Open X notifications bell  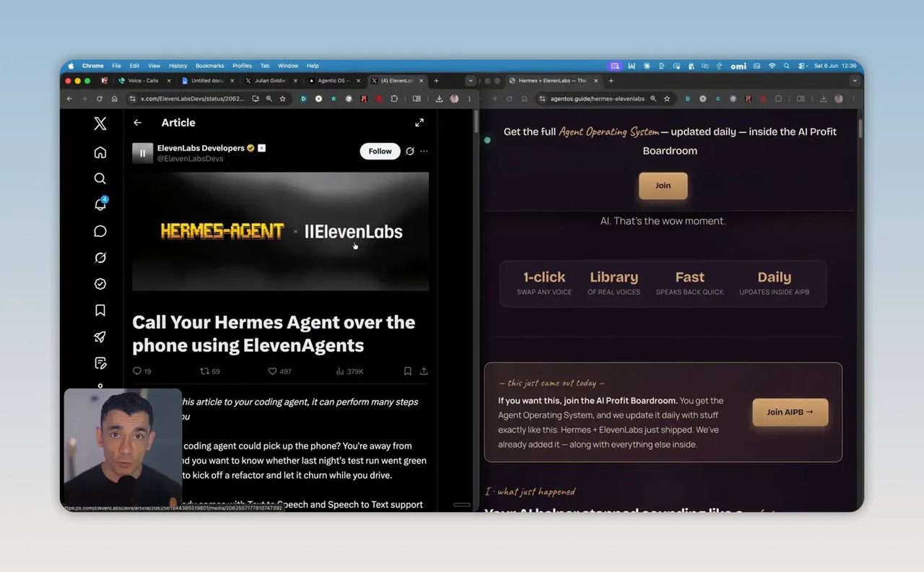tap(100, 204)
